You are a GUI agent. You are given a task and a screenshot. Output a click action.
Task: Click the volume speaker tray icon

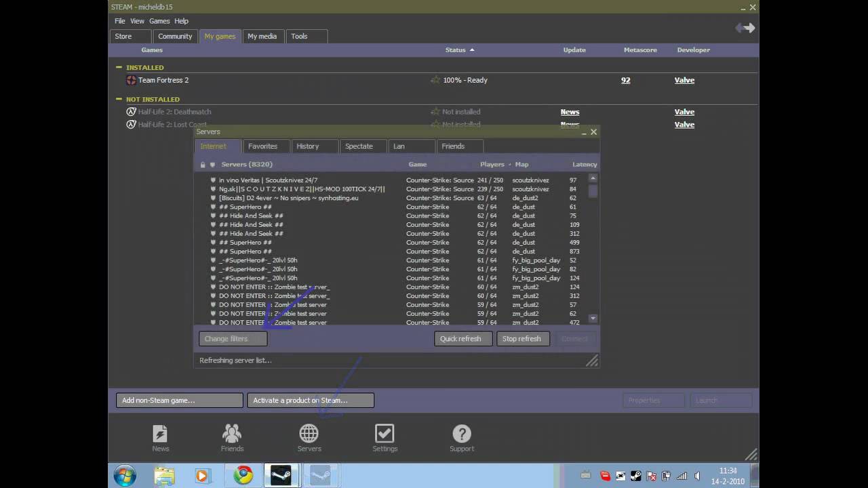click(697, 476)
